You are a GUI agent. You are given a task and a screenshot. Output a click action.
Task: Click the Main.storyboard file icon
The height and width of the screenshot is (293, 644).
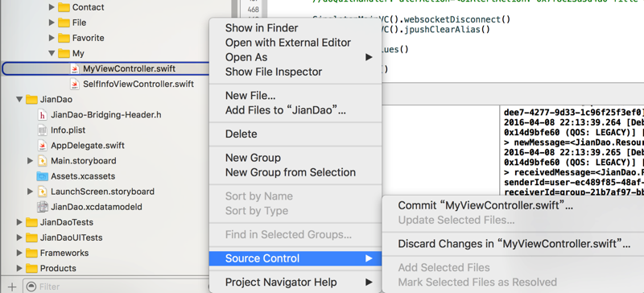43,161
